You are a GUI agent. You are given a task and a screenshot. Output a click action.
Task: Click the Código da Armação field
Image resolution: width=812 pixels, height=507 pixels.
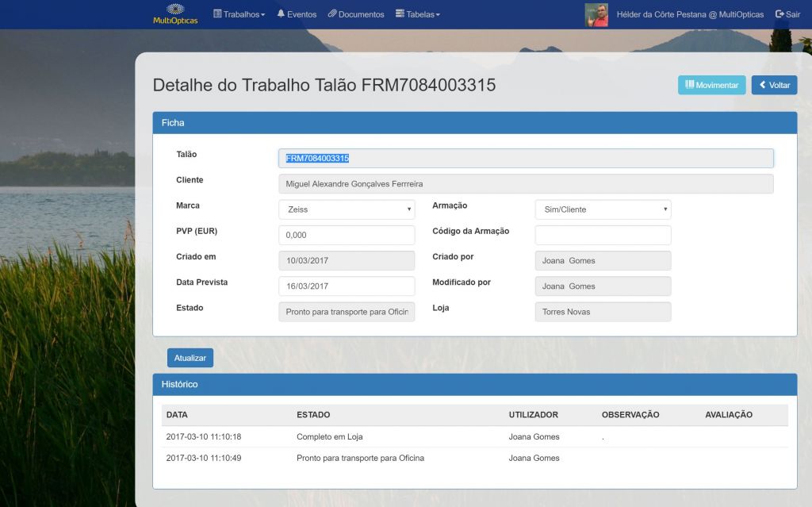pos(603,235)
